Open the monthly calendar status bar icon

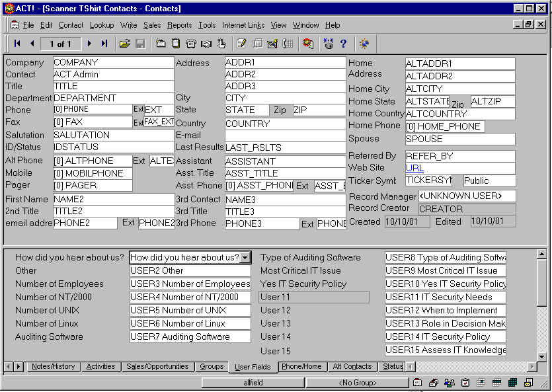(512, 383)
